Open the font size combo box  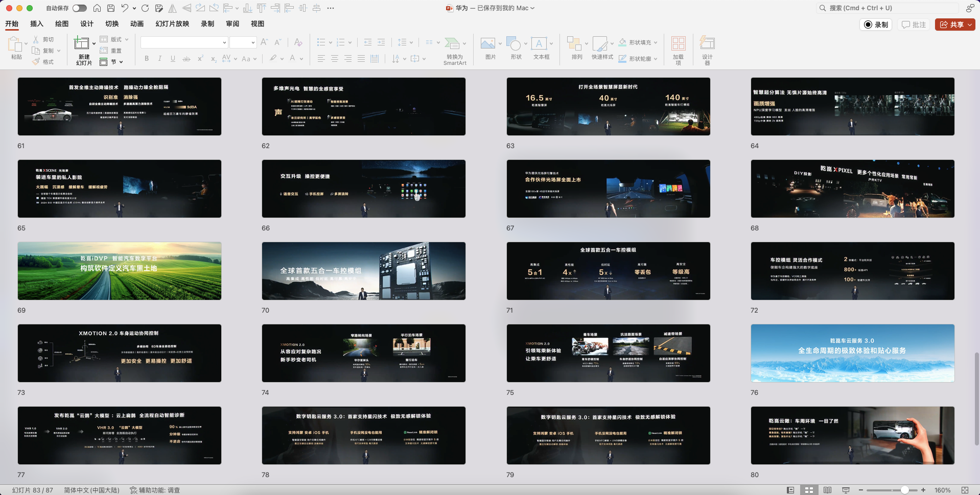(243, 42)
